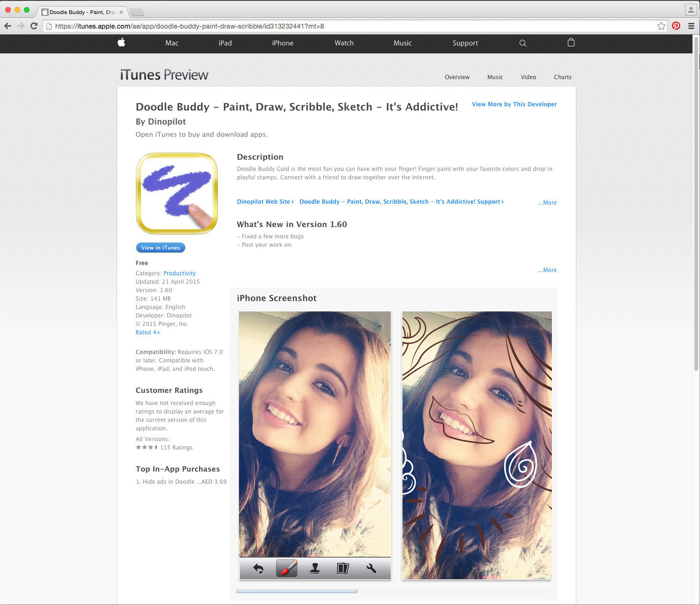
Task: Click the '115 Ratings' text
Action: pyautogui.click(x=176, y=448)
